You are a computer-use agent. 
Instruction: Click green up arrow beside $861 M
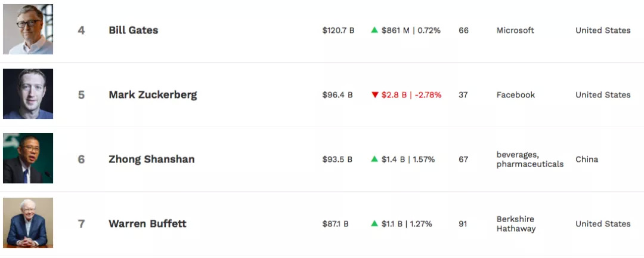click(x=374, y=30)
